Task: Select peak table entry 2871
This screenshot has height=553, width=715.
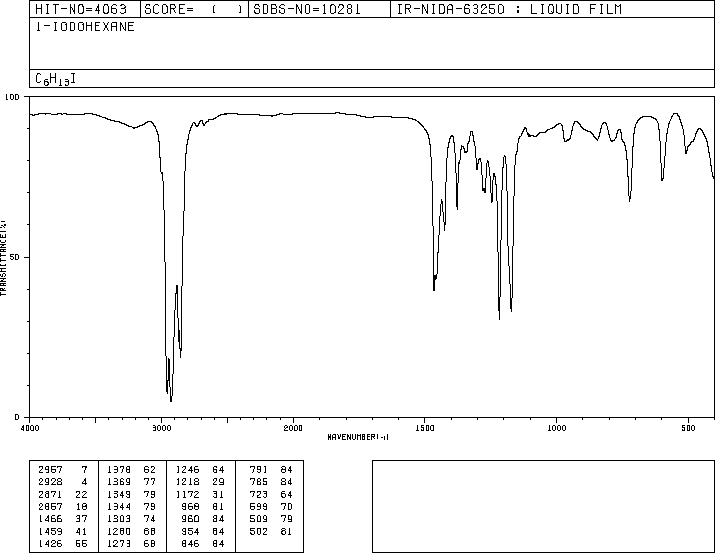Action: coord(50,494)
